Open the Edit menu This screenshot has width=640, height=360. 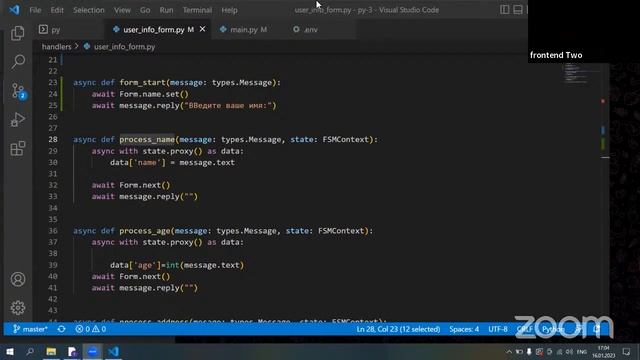(x=57, y=10)
